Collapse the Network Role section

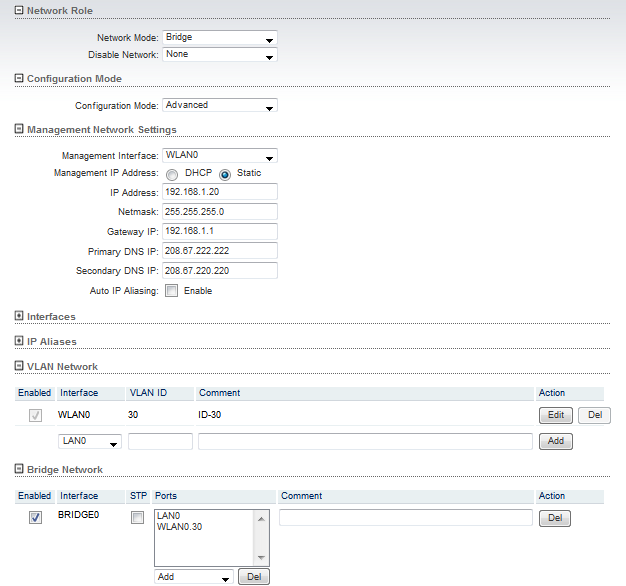click(19, 10)
